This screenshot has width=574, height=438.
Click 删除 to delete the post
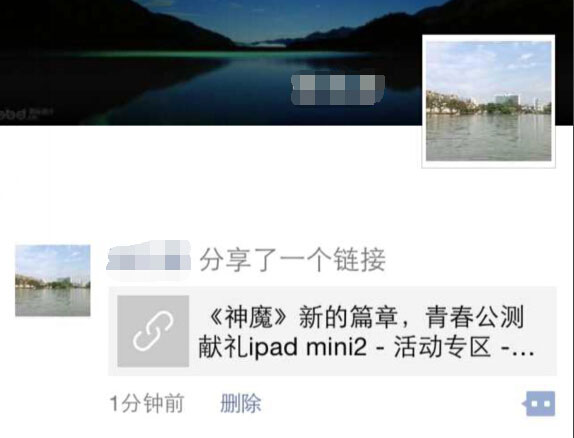point(241,404)
